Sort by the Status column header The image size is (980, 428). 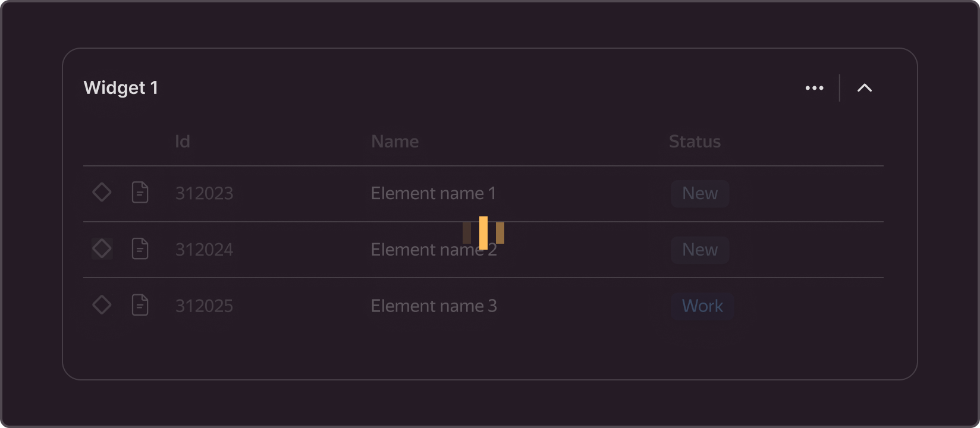695,141
